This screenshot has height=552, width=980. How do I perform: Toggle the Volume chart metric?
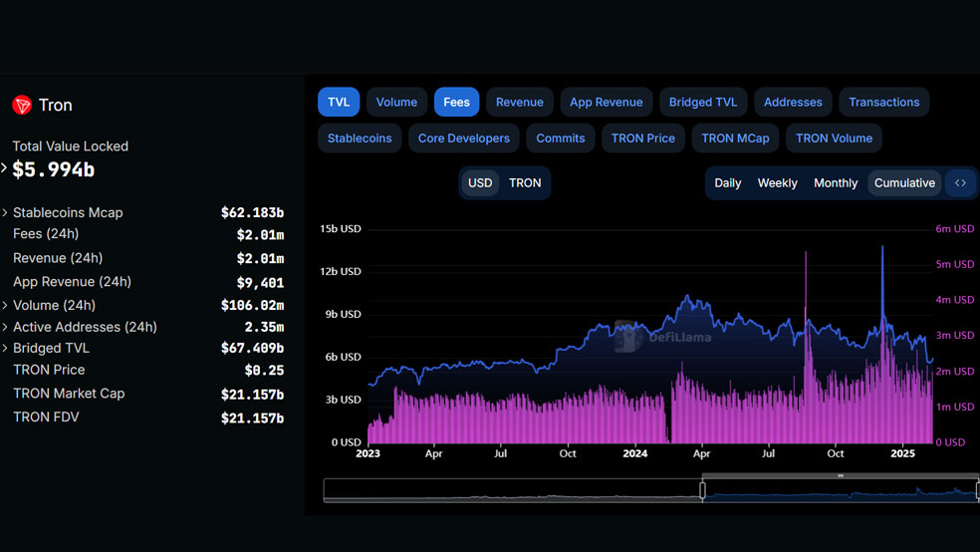click(x=396, y=102)
